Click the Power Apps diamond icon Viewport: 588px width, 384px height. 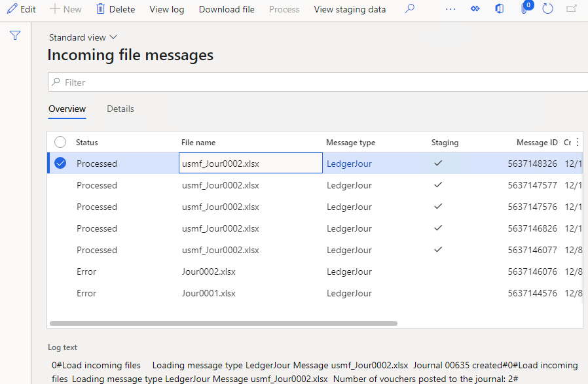click(475, 9)
